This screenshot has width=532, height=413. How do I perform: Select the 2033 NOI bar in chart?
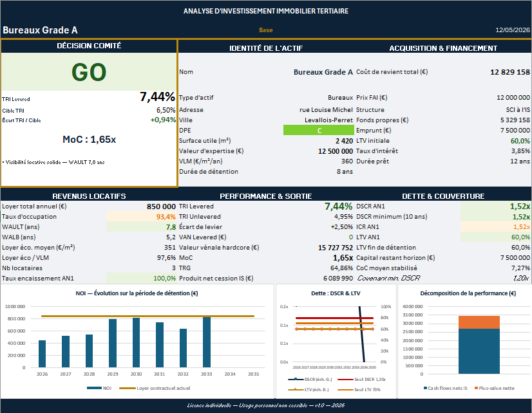(x=207, y=342)
